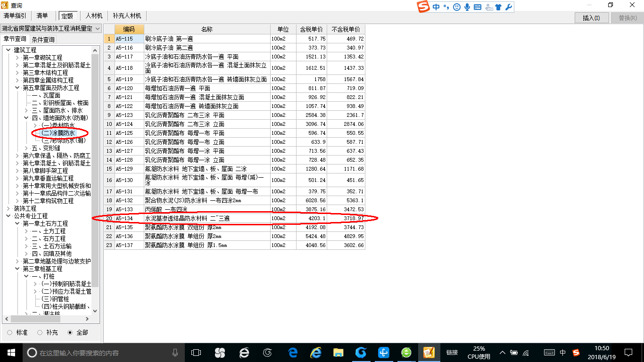Show hidden system tray icons
Screen dimensions: 644x362
coord(503,352)
